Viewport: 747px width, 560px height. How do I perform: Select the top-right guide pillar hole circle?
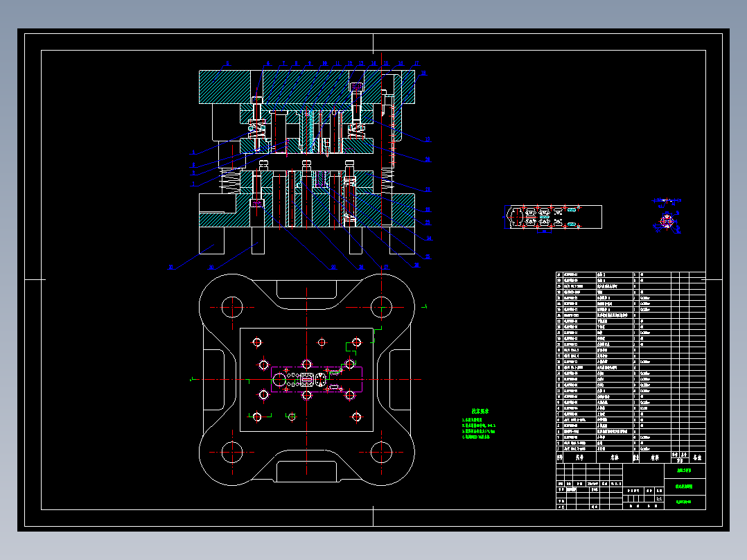(x=381, y=307)
